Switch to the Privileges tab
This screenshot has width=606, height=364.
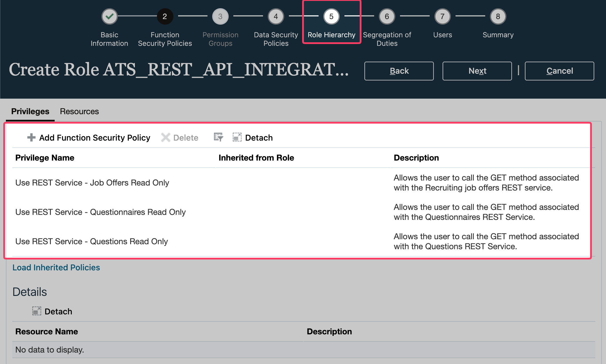click(30, 112)
